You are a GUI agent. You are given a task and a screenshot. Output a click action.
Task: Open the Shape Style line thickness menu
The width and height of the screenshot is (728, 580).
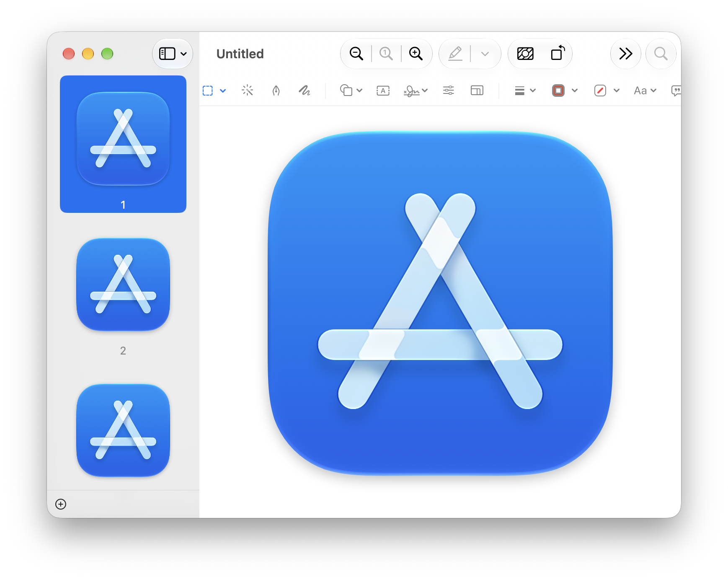[x=525, y=91]
